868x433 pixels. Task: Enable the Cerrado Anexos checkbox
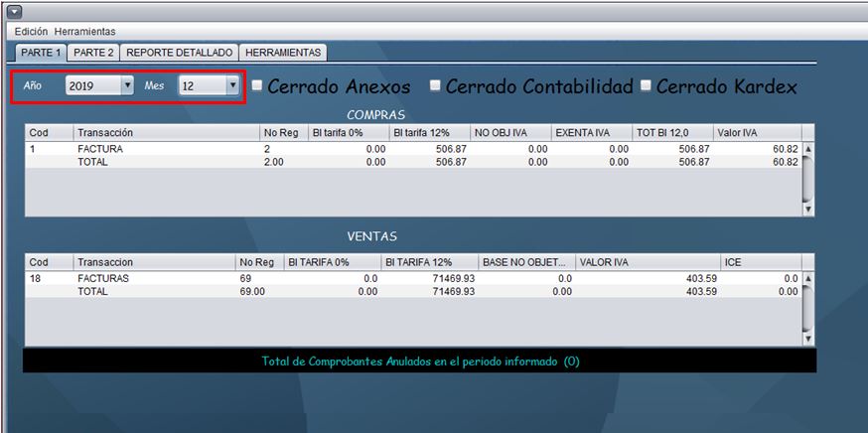tap(257, 86)
